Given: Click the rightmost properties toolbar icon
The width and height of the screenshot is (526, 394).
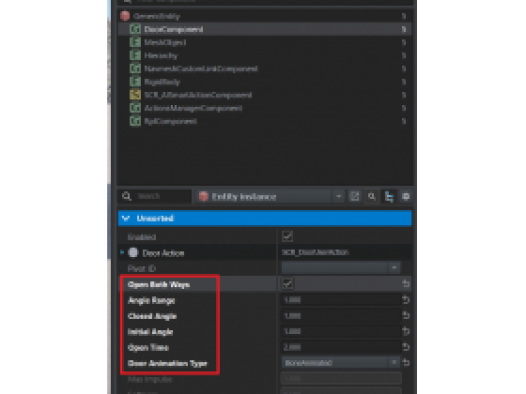Looking at the screenshot, I should [x=406, y=196].
